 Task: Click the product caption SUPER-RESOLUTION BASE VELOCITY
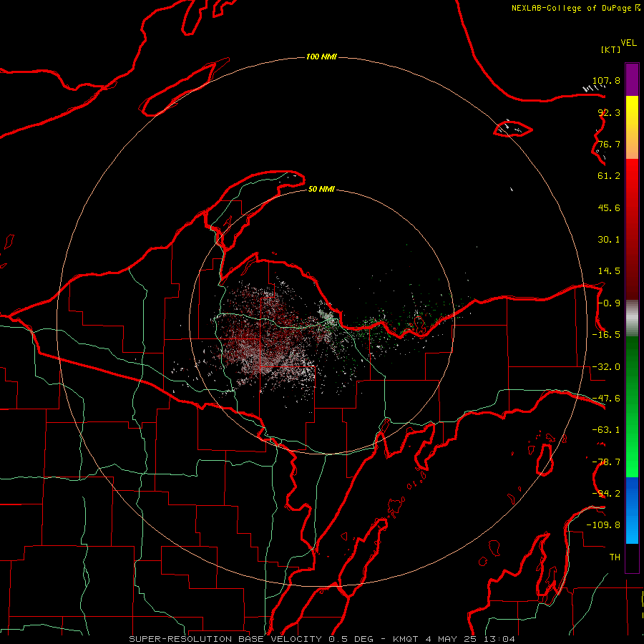tap(225, 639)
